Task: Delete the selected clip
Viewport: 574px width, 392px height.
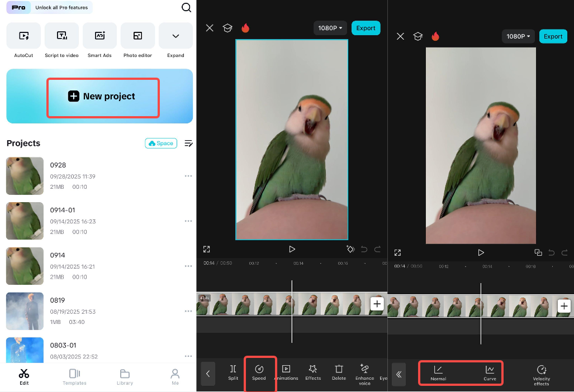Action: 339,373
